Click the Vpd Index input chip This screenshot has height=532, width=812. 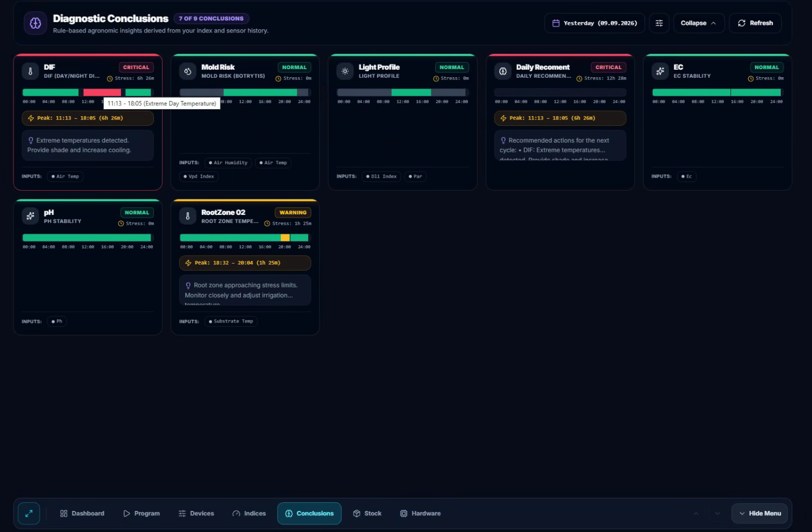[199, 177]
